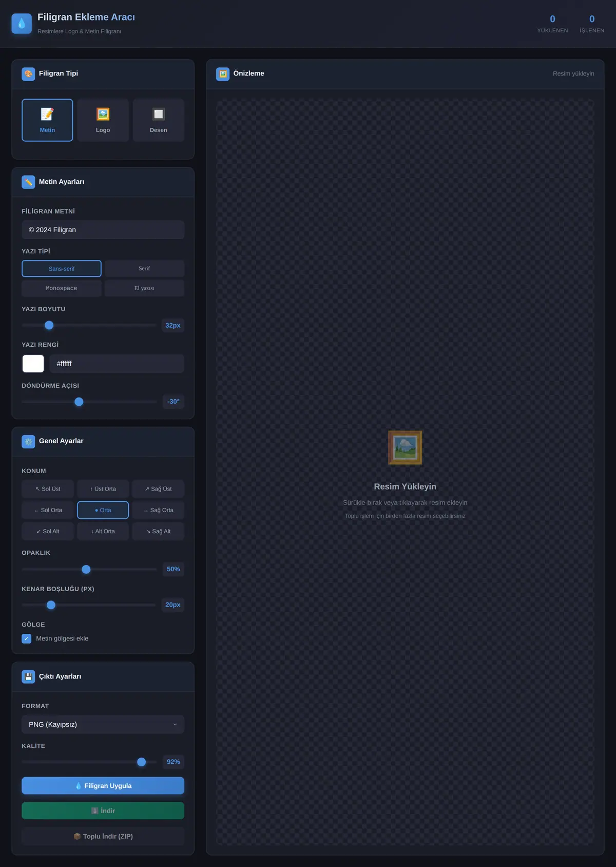Click the green İndir button
Screen dimensions: 616x867
point(103,811)
